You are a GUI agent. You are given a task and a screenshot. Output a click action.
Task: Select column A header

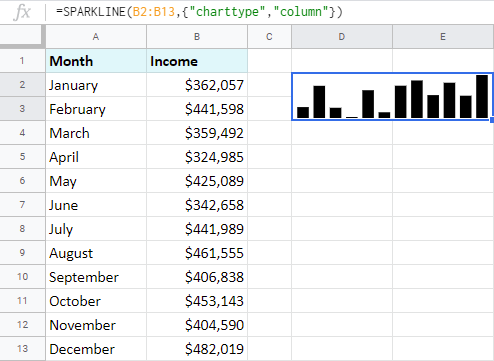pos(96,36)
